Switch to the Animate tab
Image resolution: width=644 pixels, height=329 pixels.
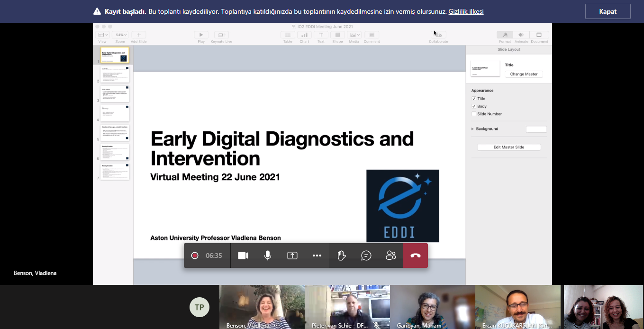click(521, 35)
